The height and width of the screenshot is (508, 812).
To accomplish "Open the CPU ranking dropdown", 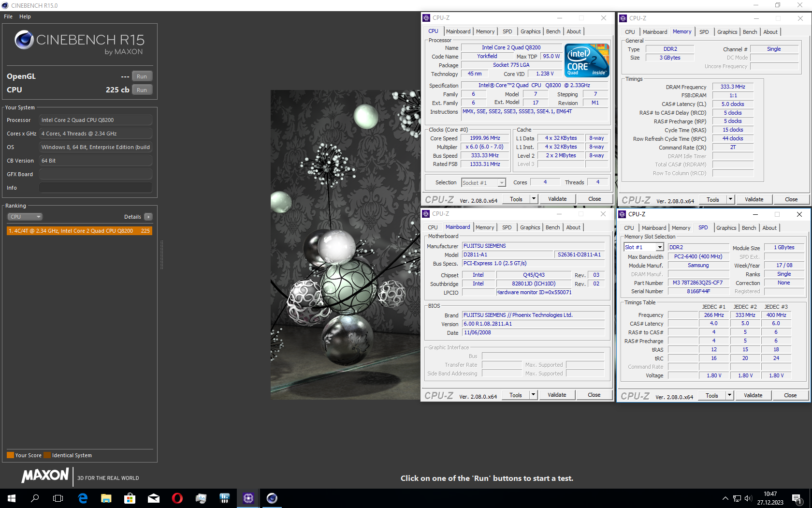I will pyautogui.click(x=25, y=217).
